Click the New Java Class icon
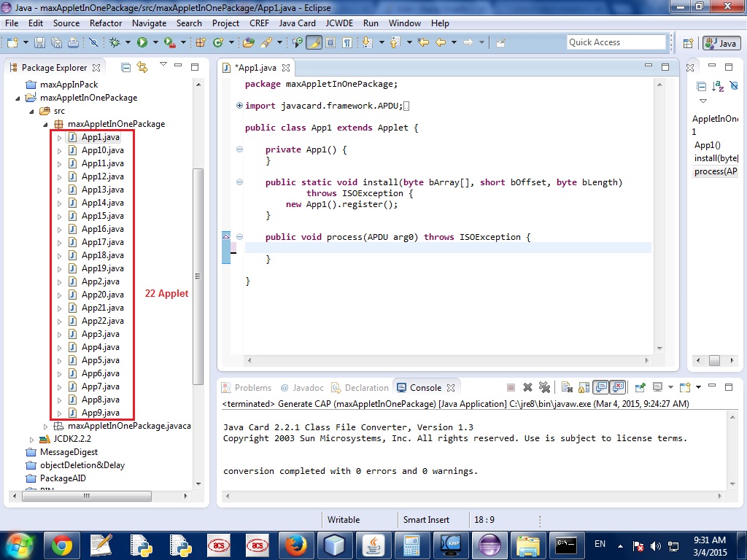The width and height of the screenshot is (747, 560). tap(217, 43)
